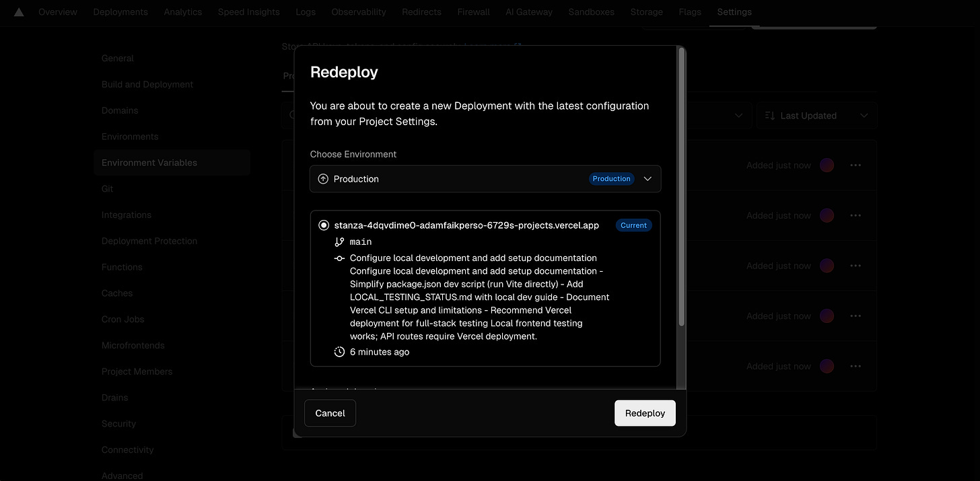Click the external link icon near Store API keys
Screen dimensions: 980x481
coord(517,45)
